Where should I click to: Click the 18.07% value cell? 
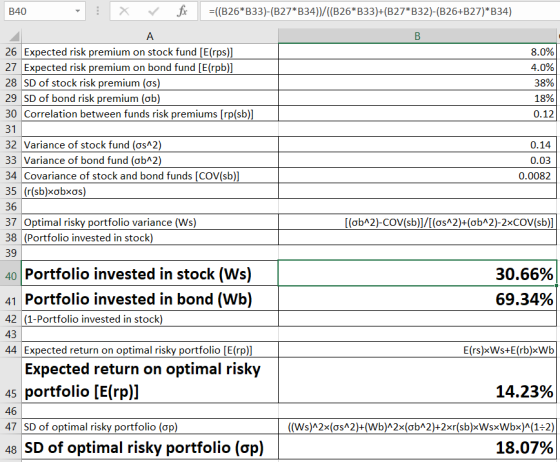[417, 447]
